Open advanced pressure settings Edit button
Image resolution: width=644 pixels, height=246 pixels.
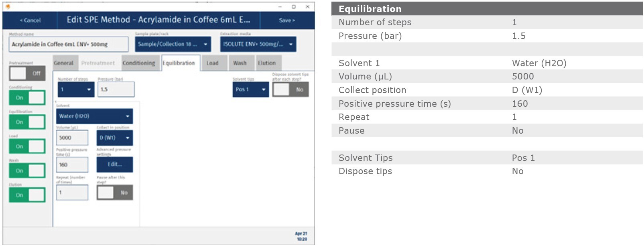click(x=114, y=164)
